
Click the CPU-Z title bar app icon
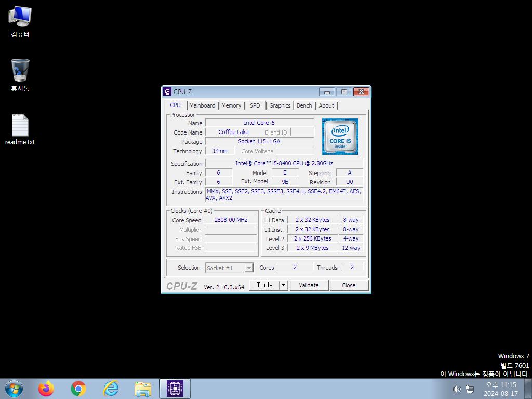(x=167, y=91)
